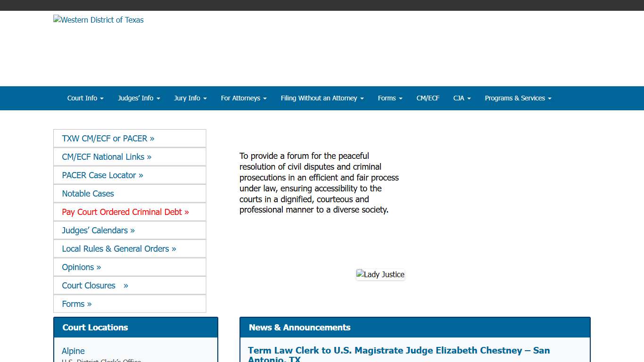
Task: Click the Lady Justice image placeholder
Action: [380, 274]
